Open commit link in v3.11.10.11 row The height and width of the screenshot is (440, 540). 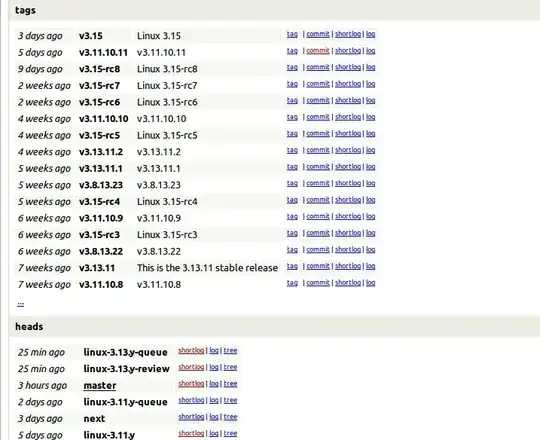click(318, 51)
